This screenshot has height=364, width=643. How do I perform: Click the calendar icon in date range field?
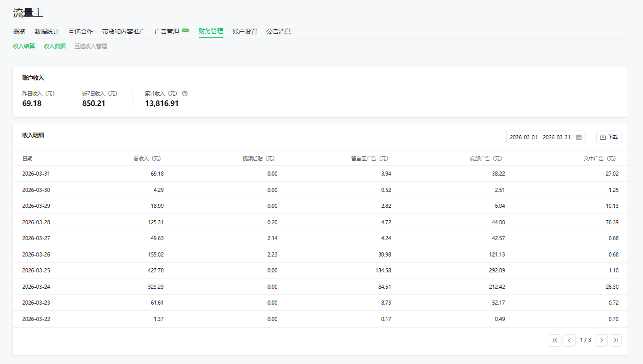[x=578, y=137]
